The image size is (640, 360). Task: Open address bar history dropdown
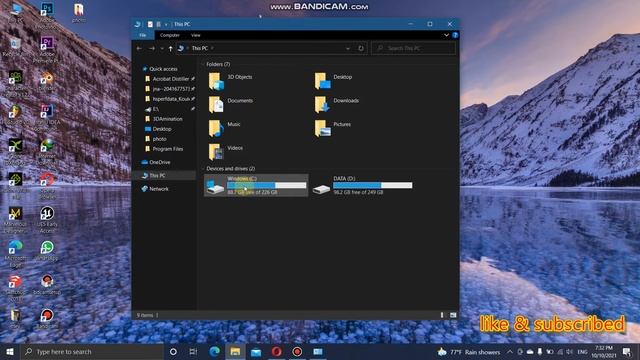[x=348, y=48]
